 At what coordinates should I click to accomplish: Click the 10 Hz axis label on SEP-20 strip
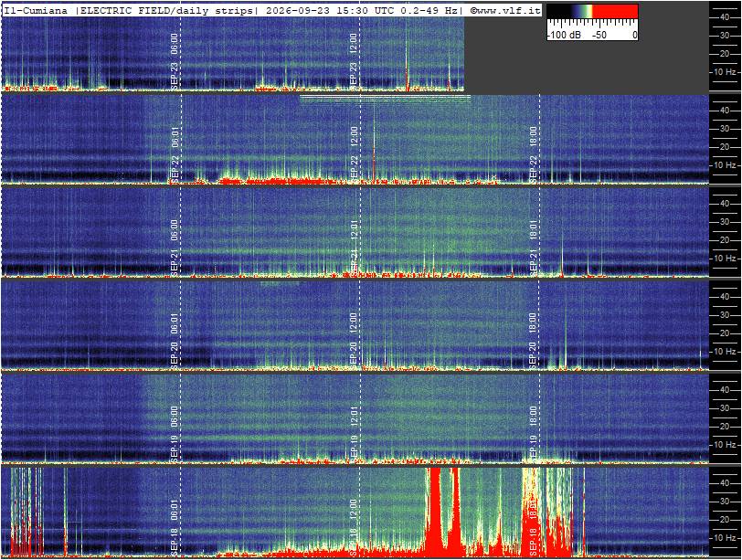point(725,352)
